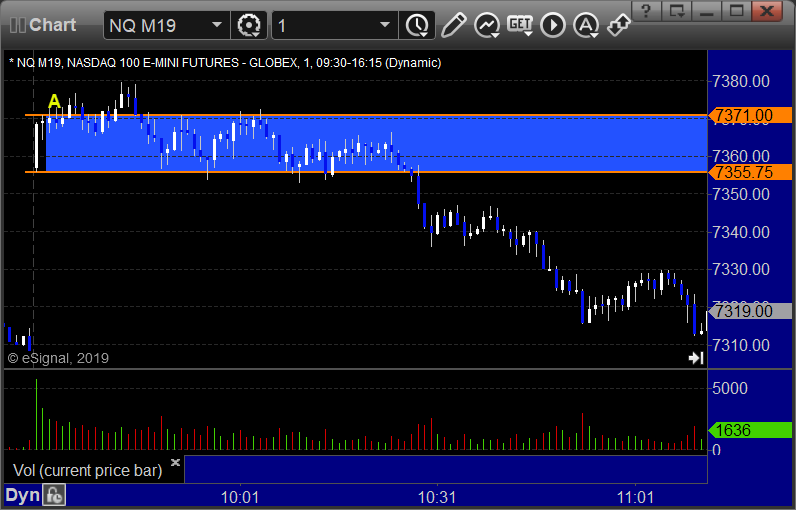Click the chart title NQ M19 NASDAQ 100 text
The image size is (796, 510).
click(x=225, y=63)
